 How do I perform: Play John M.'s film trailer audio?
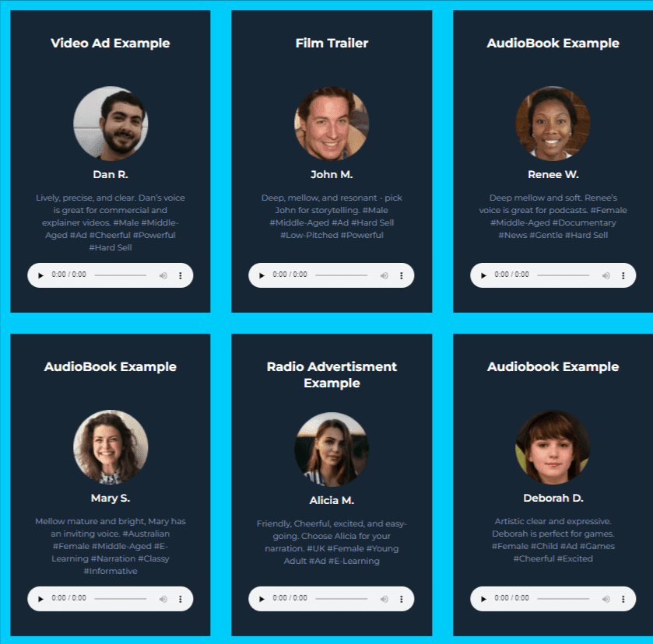click(x=262, y=275)
